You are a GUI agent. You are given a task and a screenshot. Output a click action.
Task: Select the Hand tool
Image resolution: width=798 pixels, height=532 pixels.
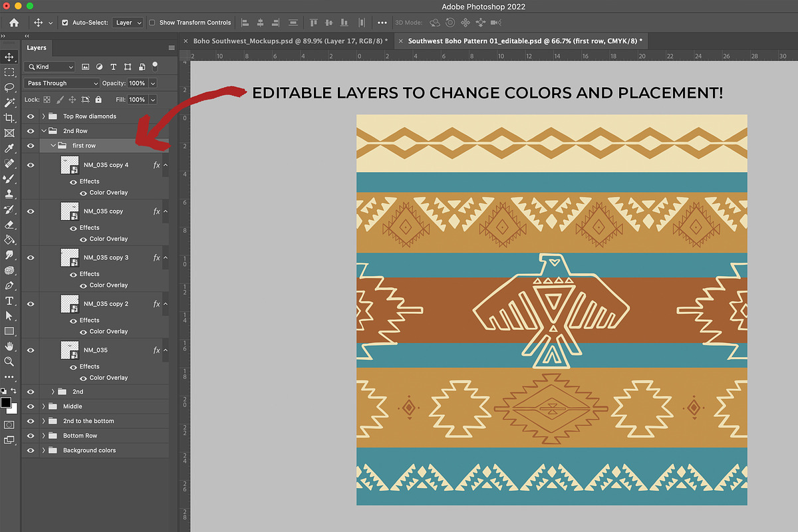point(9,346)
